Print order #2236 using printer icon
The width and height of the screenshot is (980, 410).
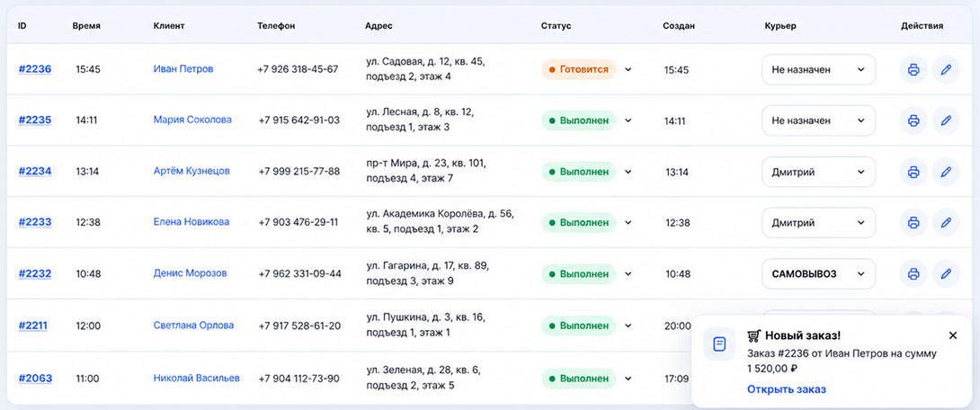[913, 69]
